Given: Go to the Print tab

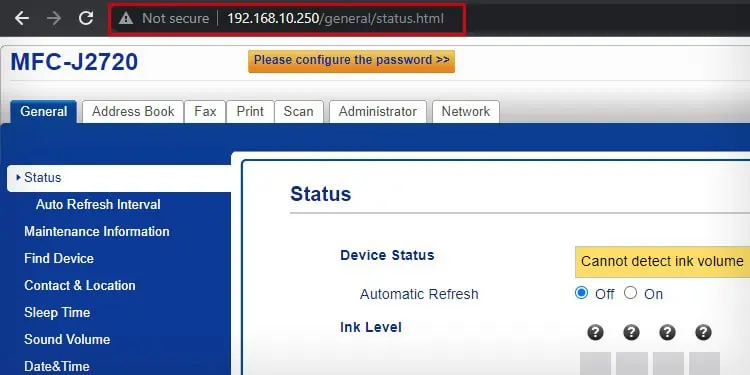Looking at the screenshot, I should click(x=250, y=111).
